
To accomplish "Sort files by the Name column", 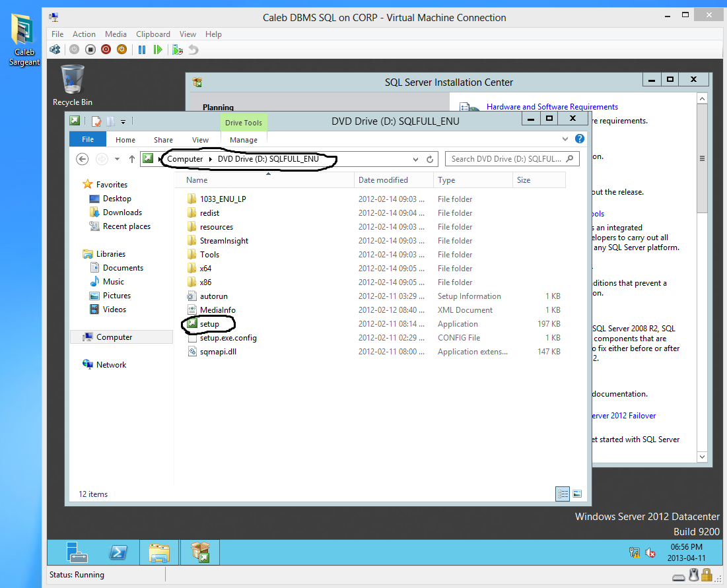I will coord(264,180).
